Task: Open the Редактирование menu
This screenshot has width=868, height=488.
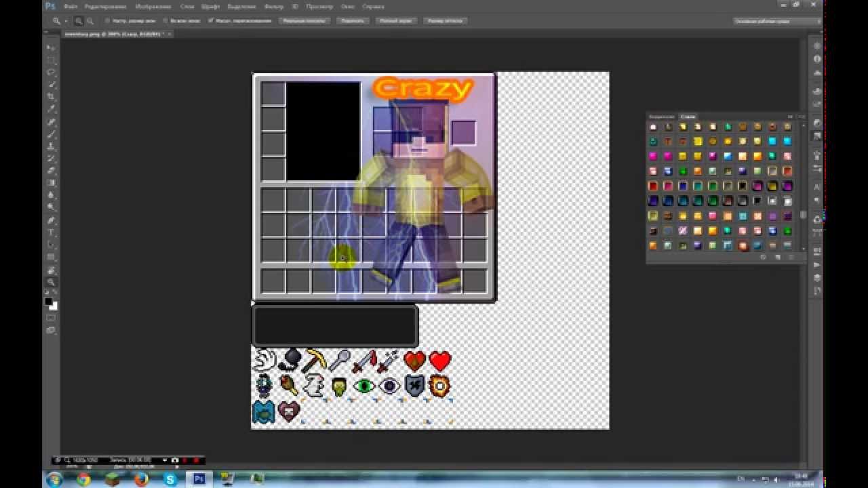Action: click(105, 6)
